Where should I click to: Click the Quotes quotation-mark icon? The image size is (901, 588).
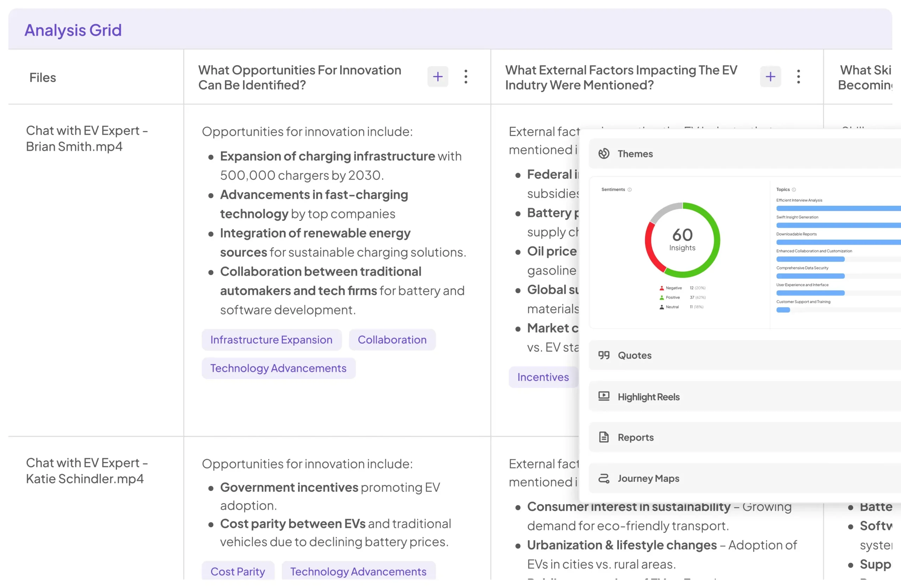[604, 355]
